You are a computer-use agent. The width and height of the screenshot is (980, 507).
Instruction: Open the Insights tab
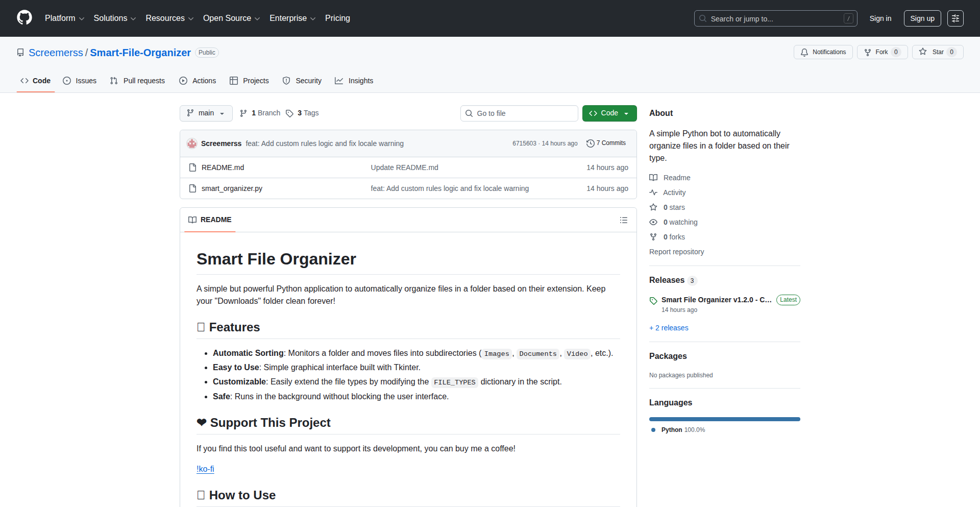[354, 81]
